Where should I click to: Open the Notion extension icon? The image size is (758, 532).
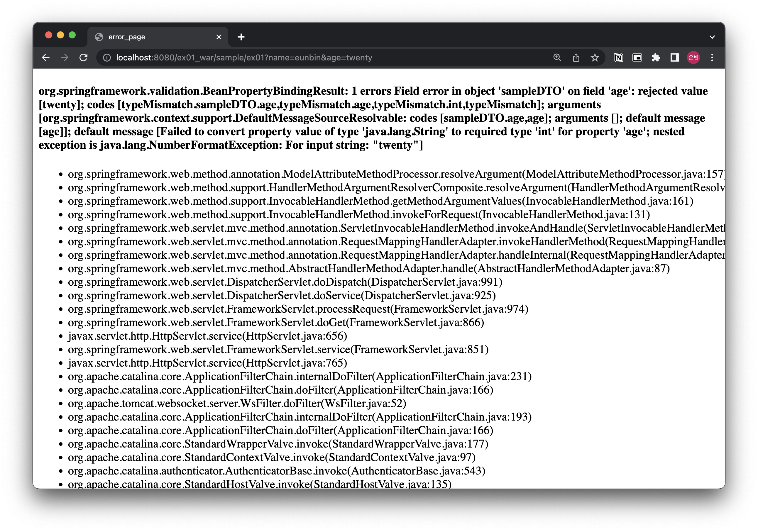[618, 58]
